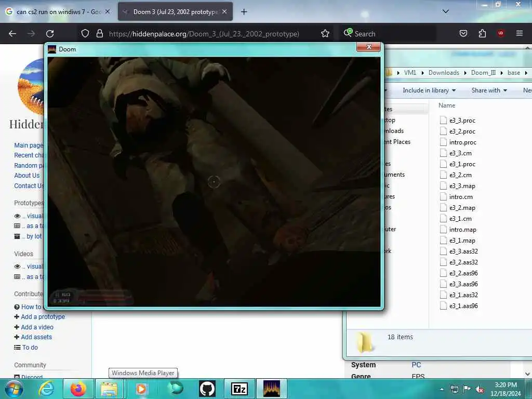Click the Doom window title icon
Image resolution: width=532 pixels, height=399 pixels.
click(52, 49)
